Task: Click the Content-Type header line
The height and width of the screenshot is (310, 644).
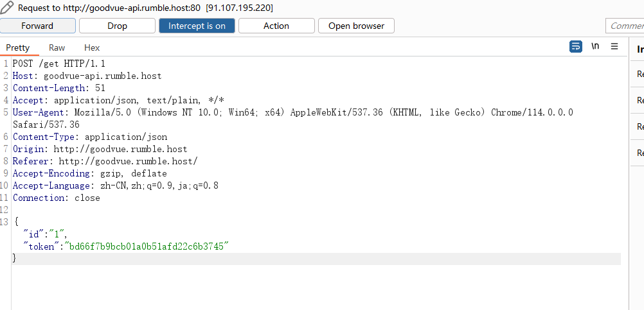Action: pyautogui.click(x=90, y=137)
